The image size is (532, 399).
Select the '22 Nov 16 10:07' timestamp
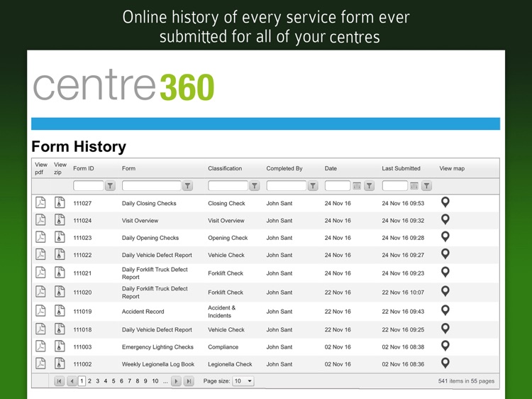[x=403, y=292]
